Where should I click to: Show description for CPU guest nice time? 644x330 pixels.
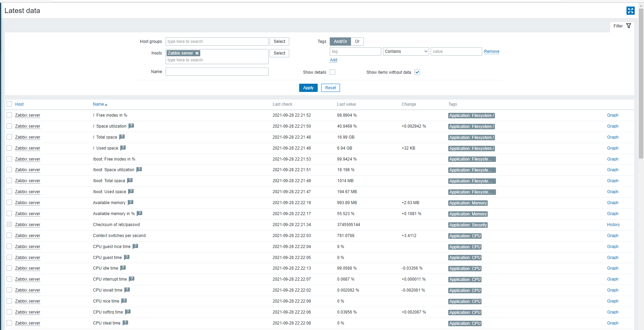[x=135, y=246]
